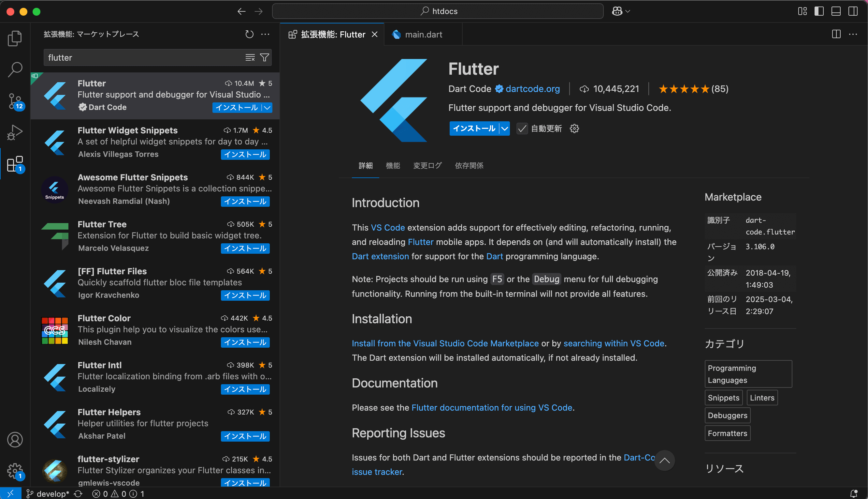
Task: Select the 機能 features tab
Action: point(393,166)
